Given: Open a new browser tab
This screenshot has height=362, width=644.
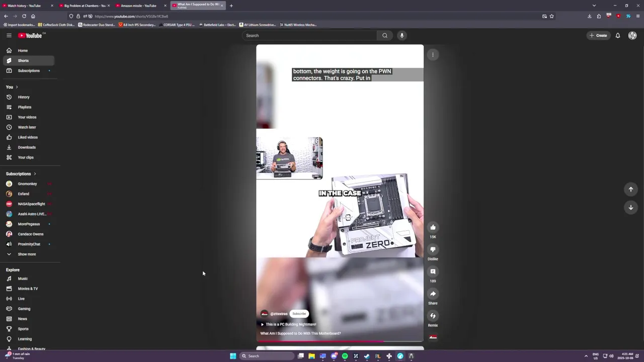Looking at the screenshot, I should [231, 6].
